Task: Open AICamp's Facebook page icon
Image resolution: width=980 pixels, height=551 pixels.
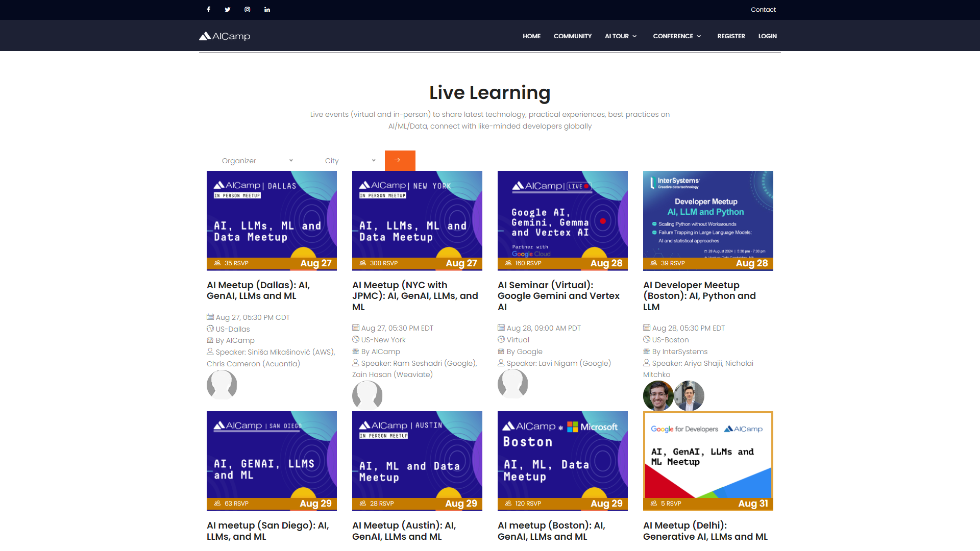Action: pos(208,9)
